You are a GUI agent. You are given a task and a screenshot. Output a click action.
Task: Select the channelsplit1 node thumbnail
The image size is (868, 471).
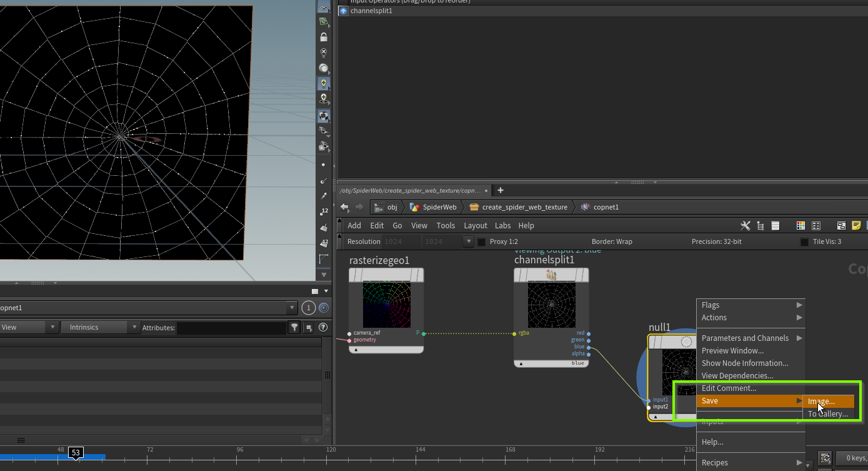[552, 305]
